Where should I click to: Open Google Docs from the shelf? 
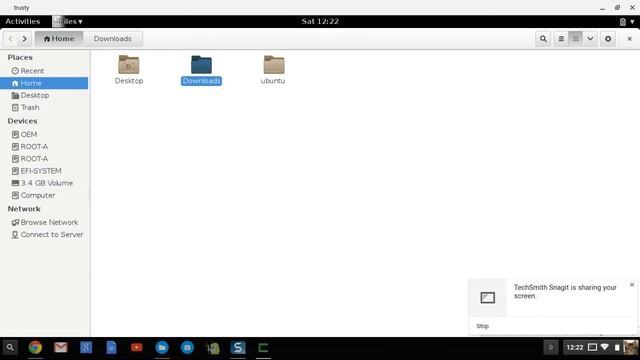(111, 348)
